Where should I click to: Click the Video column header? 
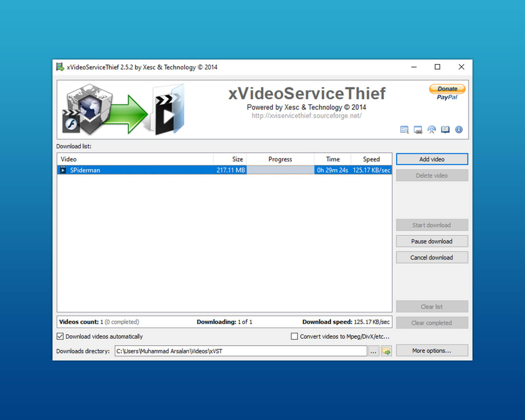click(135, 159)
